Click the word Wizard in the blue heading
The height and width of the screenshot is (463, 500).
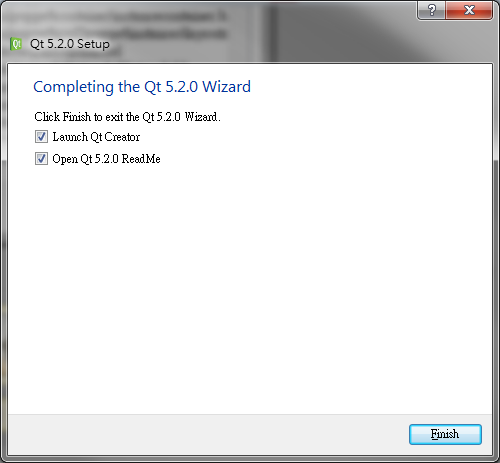[227, 86]
